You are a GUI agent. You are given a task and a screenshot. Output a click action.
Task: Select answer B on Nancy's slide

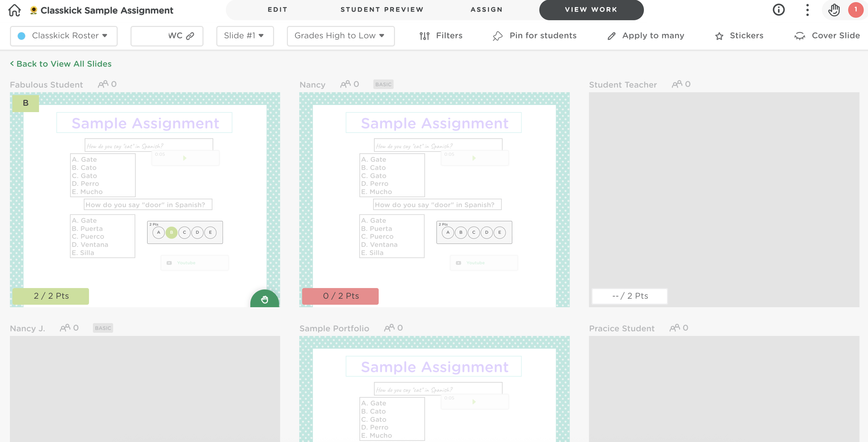tap(461, 232)
